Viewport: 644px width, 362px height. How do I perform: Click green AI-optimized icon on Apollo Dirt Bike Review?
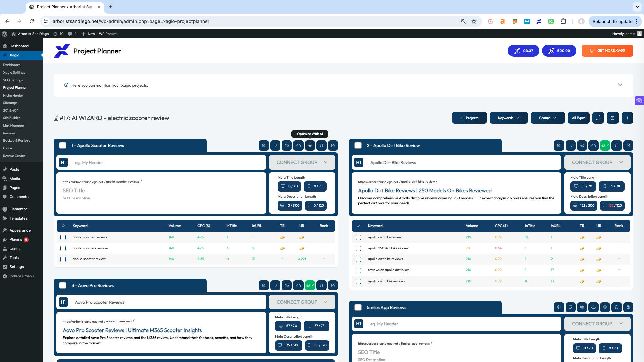coord(605,145)
